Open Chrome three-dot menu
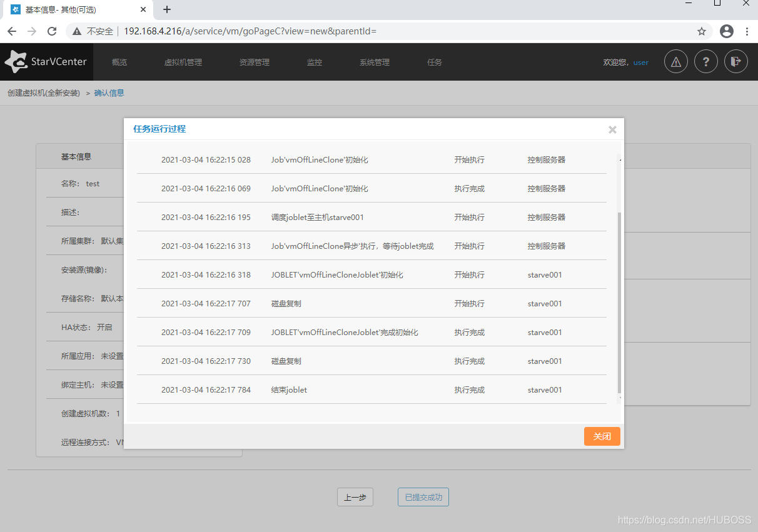Image resolution: width=758 pixels, height=532 pixels. [x=747, y=31]
